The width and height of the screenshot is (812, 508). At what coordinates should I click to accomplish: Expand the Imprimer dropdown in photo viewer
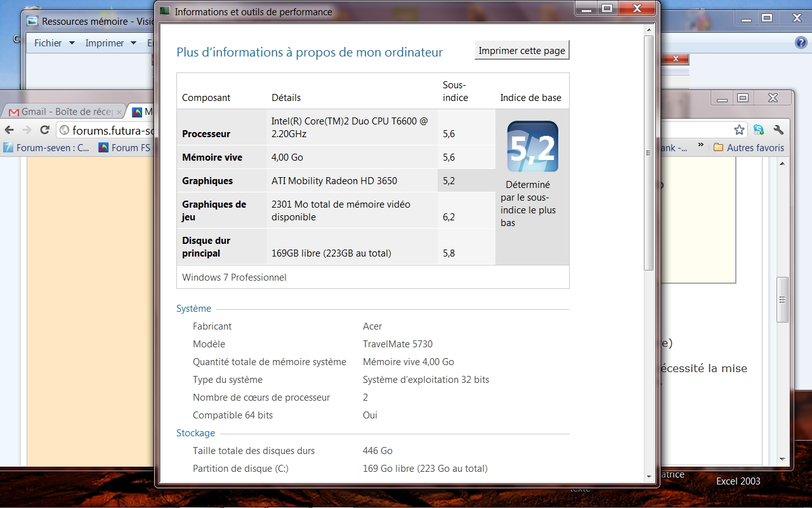tap(133, 43)
